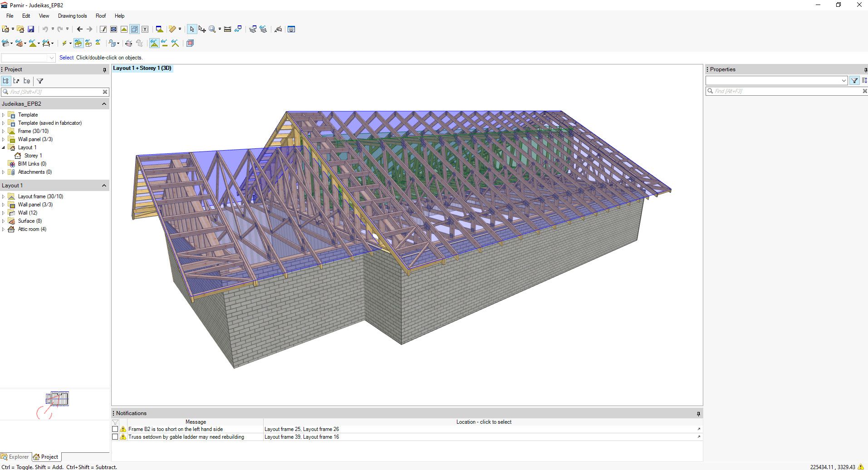Screen dimensions: 868x470
Task: Open the Help menu
Action: click(x=119, y=16)
